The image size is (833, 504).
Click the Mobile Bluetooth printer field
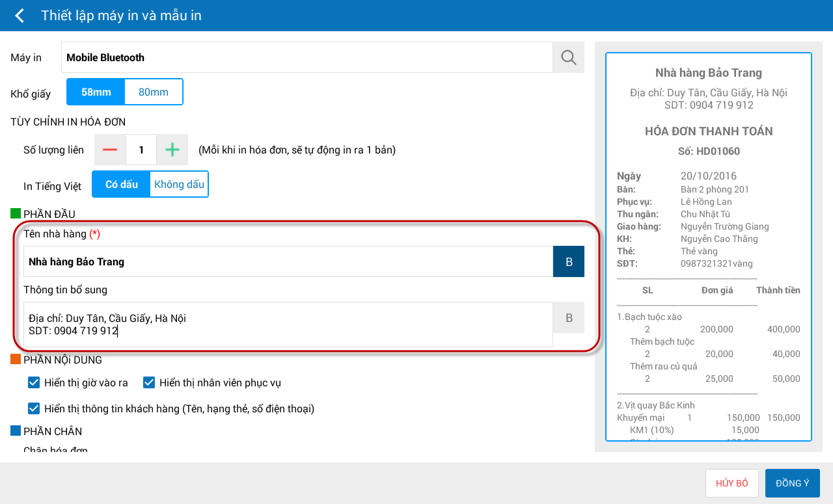pos(307,57)
